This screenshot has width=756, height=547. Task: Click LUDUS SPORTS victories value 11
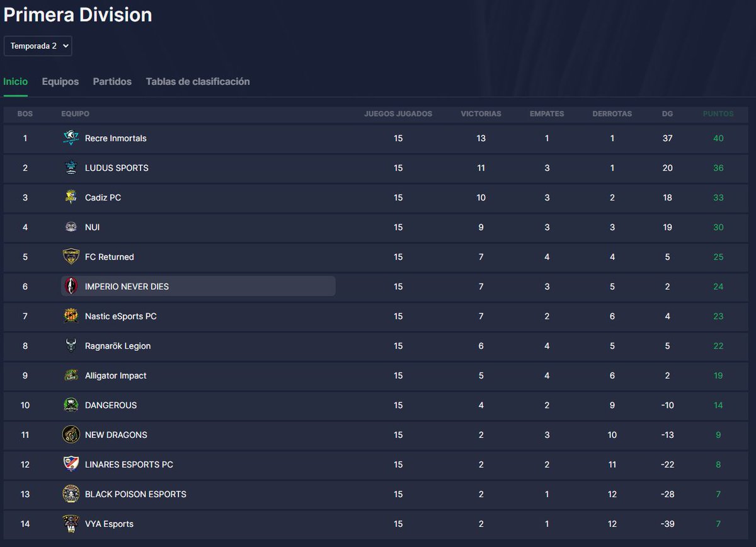(x=481, y=168)
